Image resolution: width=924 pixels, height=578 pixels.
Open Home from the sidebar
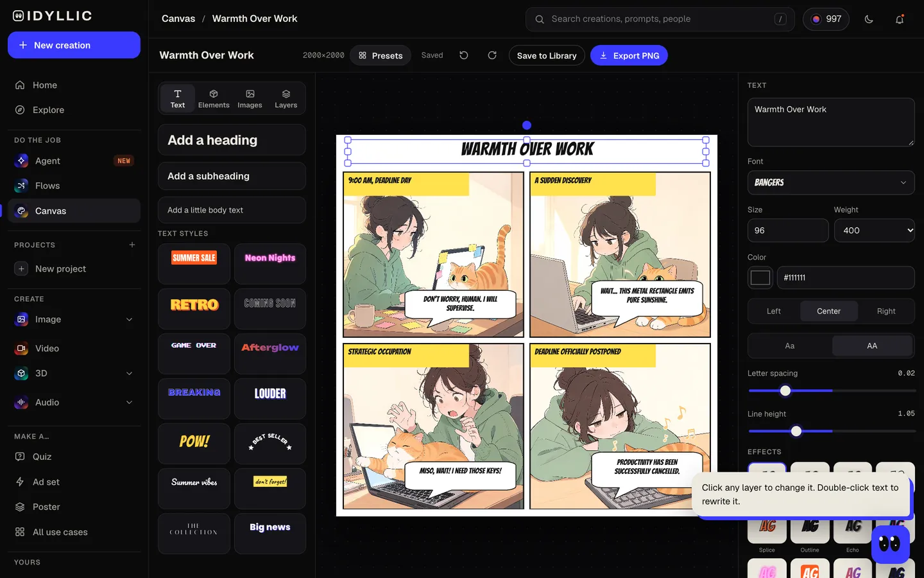click(74, 85)
